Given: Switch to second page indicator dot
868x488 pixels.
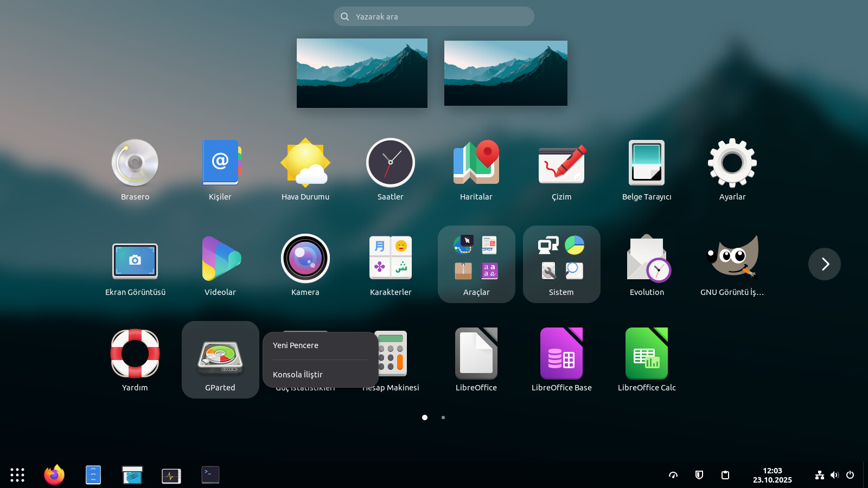Looking at the screenshot, I should point(443,418).
